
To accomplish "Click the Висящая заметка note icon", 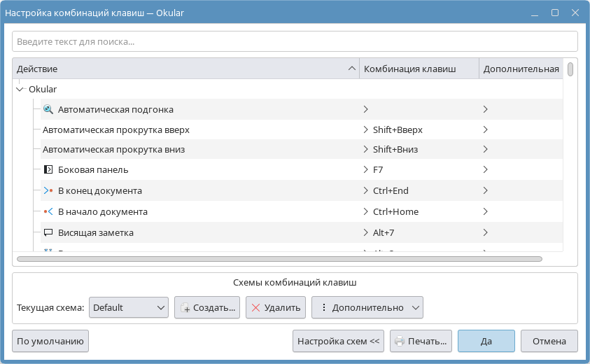I will (48, 232).
